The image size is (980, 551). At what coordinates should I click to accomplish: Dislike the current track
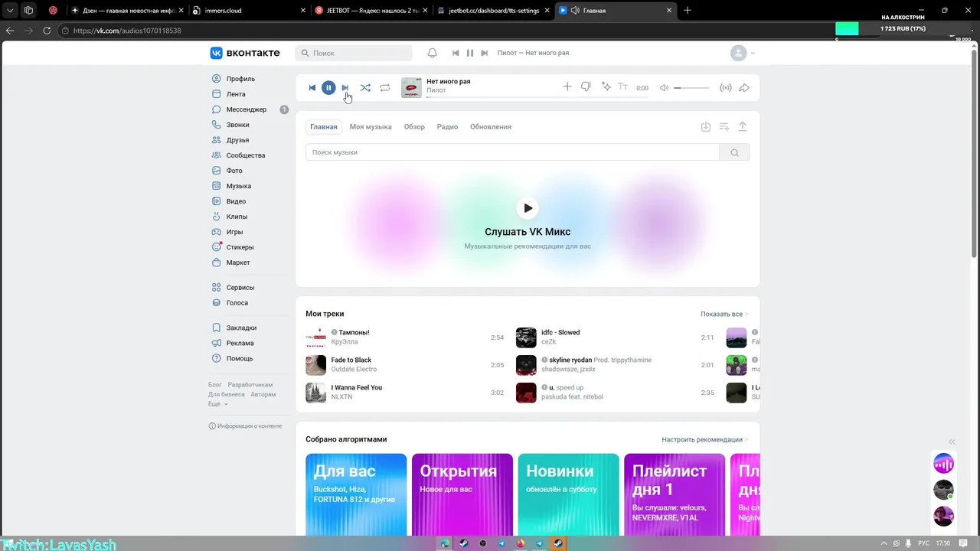click(586, 87)
